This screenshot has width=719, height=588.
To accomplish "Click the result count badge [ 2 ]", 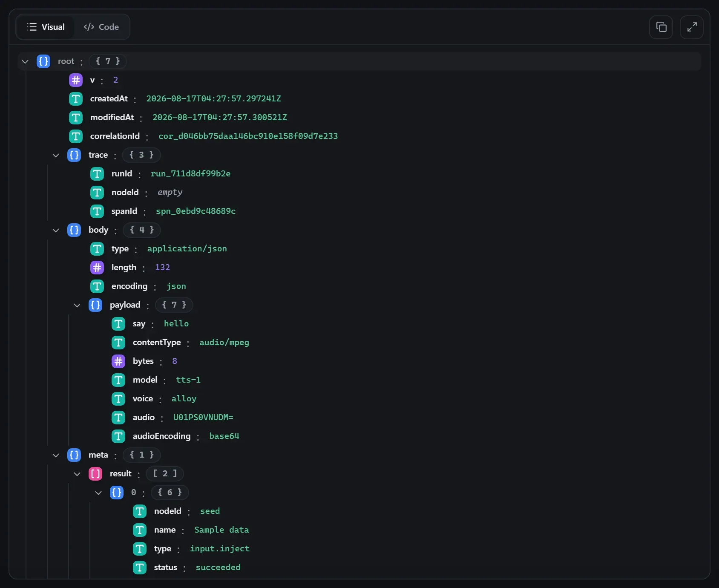I will pos(165,474).
